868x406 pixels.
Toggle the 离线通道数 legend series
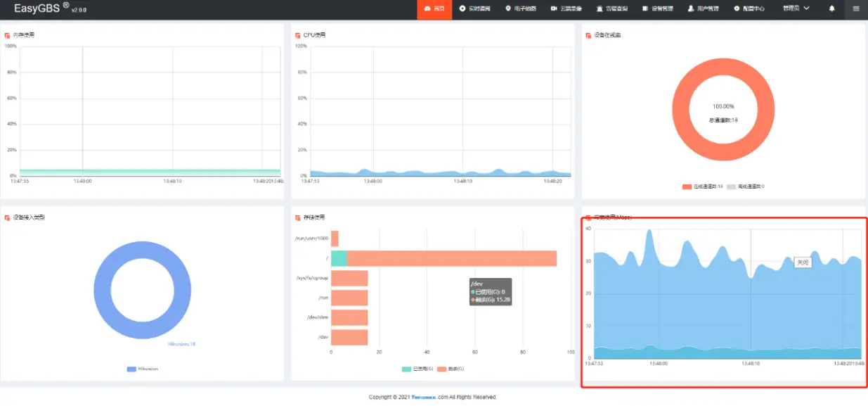(x=745, y=186)
